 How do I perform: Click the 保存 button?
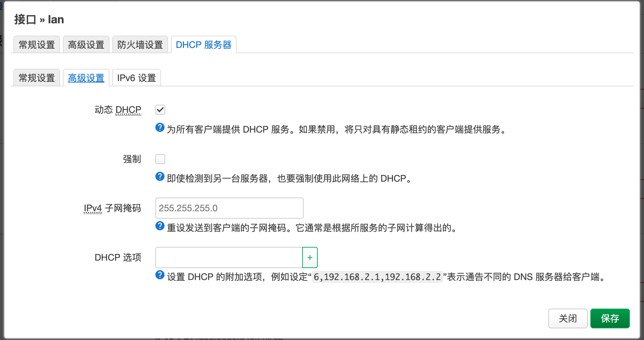(x=610, y=318)
